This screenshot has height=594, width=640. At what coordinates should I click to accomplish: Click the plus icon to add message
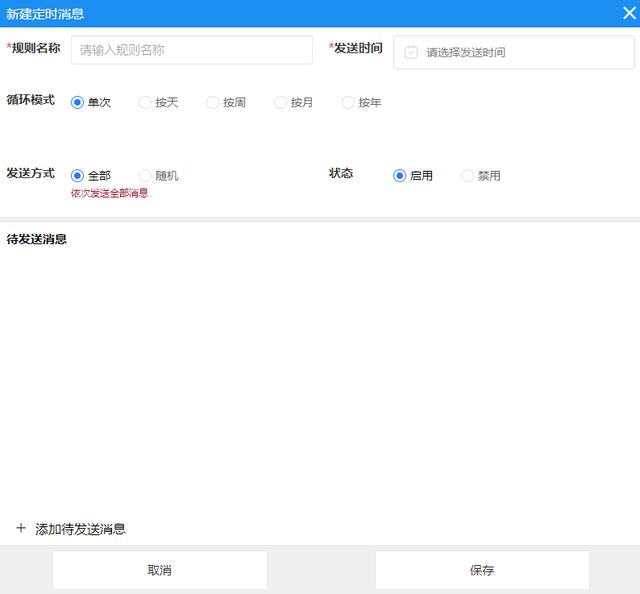tap(21, 528)
